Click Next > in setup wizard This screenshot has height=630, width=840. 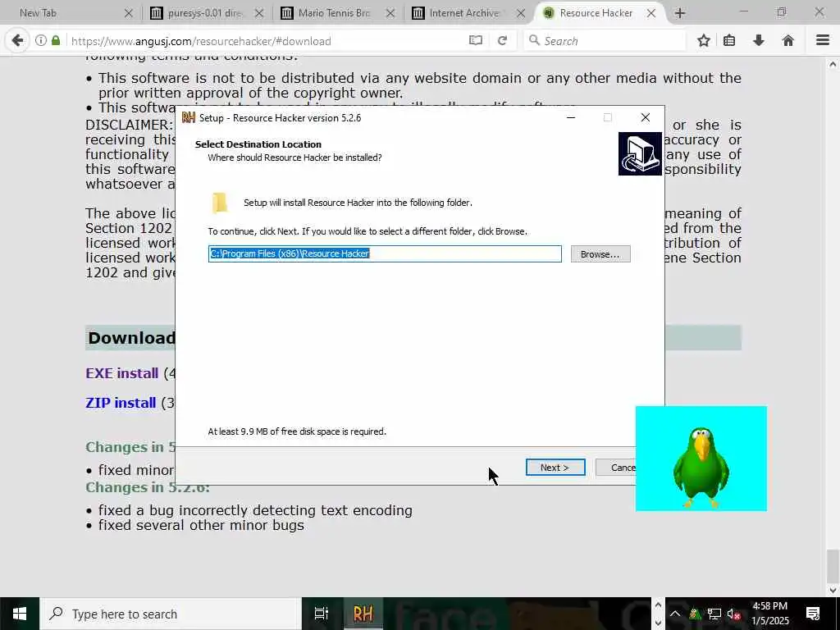pos(555,467)
